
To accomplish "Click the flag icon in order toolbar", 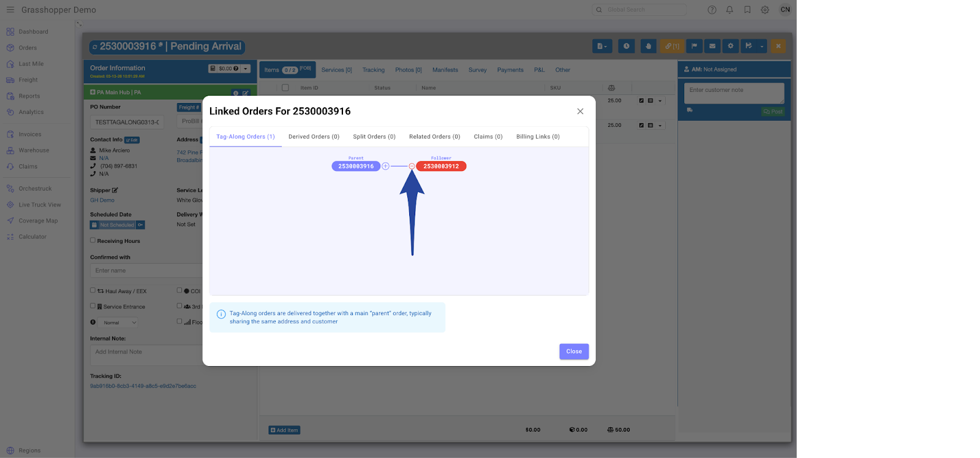I will [x=694, y=46].
